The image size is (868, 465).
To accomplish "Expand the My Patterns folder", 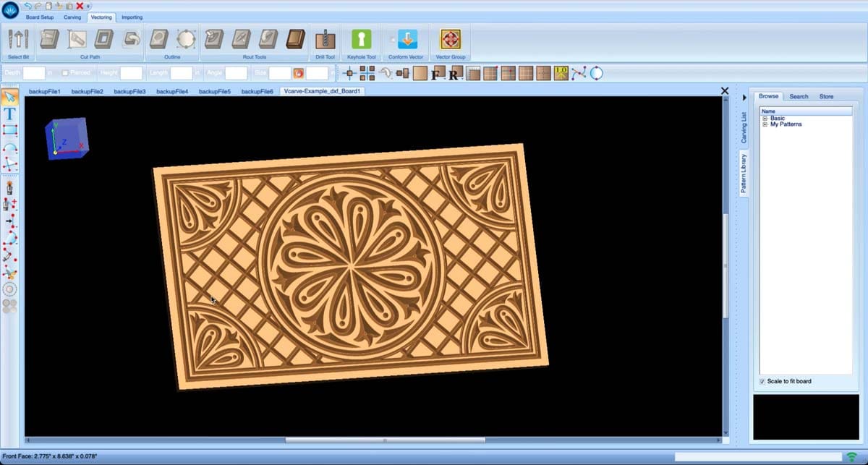I will pos(765,124).
